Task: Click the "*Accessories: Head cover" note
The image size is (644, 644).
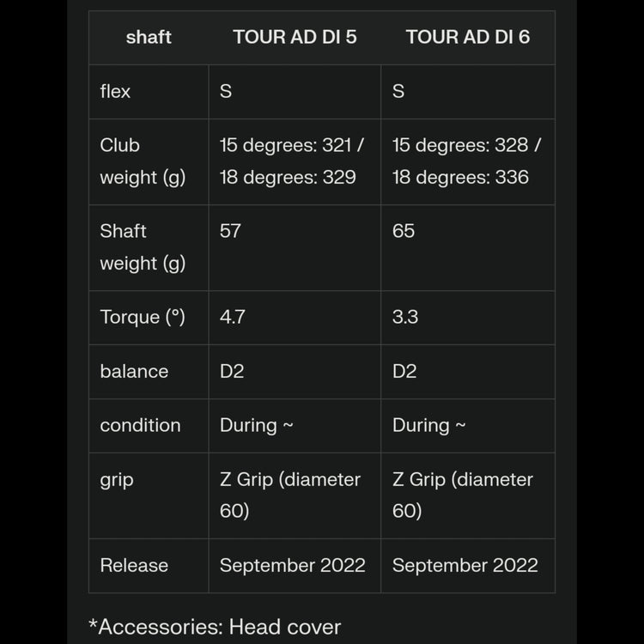Action: point(215,627)
